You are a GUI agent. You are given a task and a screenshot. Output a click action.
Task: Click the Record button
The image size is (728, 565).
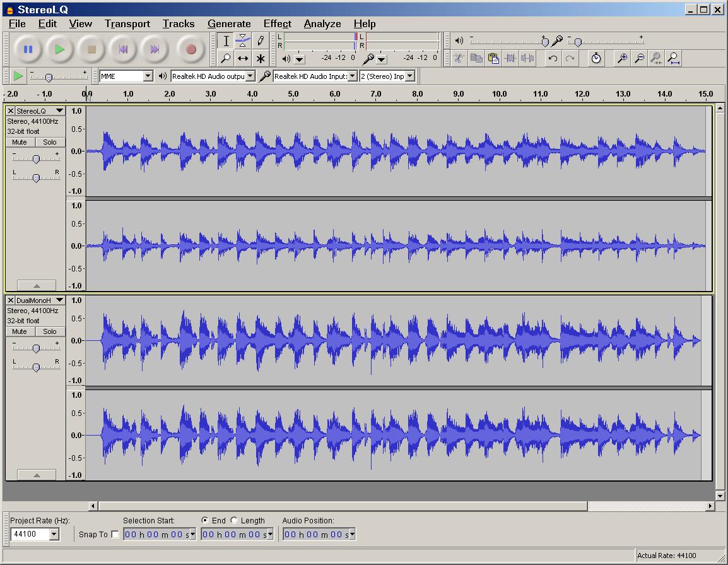tap(191, 49)
